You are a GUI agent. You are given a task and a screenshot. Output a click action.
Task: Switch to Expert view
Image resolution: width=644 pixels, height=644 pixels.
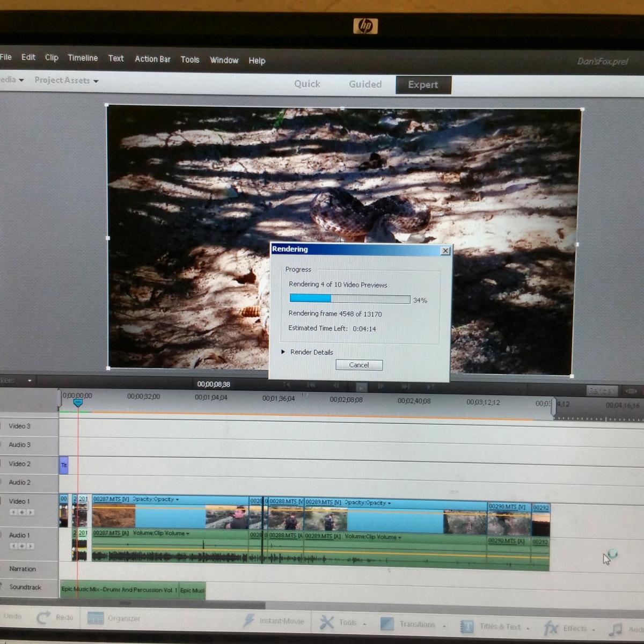[423, 85]
